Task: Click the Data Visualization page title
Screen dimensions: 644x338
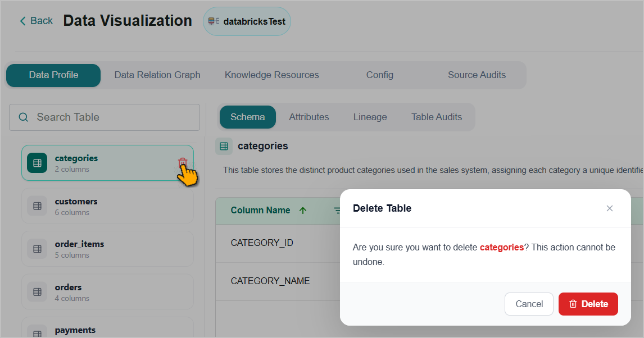Action: click(128, 21)
